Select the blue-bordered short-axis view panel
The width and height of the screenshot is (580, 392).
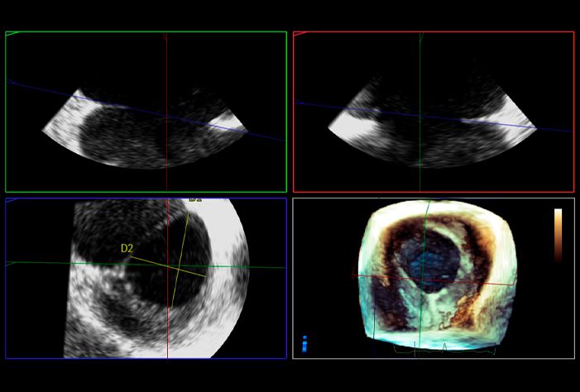(146, 278)
